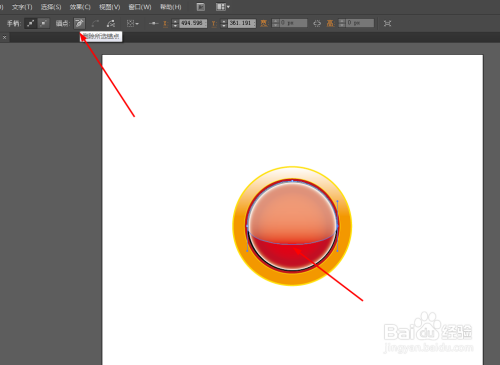This screenshot has width=500, height=365.
Task: Open the arrange documents dropdown
Action: coord(223,7)
